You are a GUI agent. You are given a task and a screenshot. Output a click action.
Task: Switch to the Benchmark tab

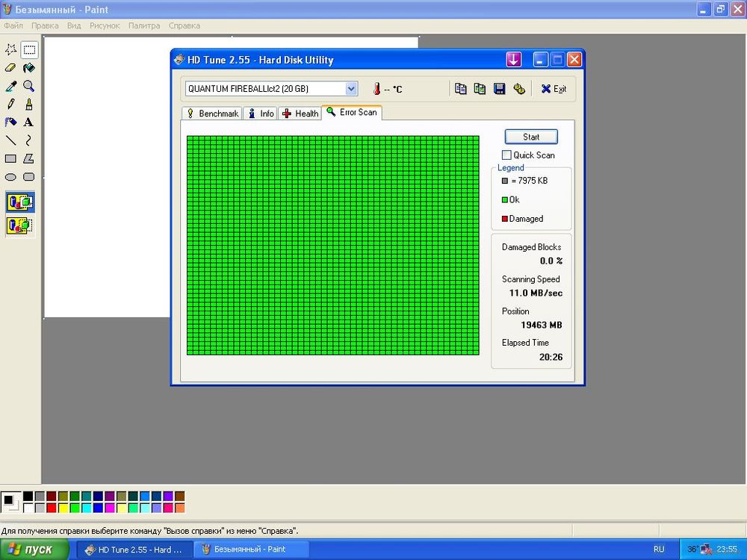point(211,113)
